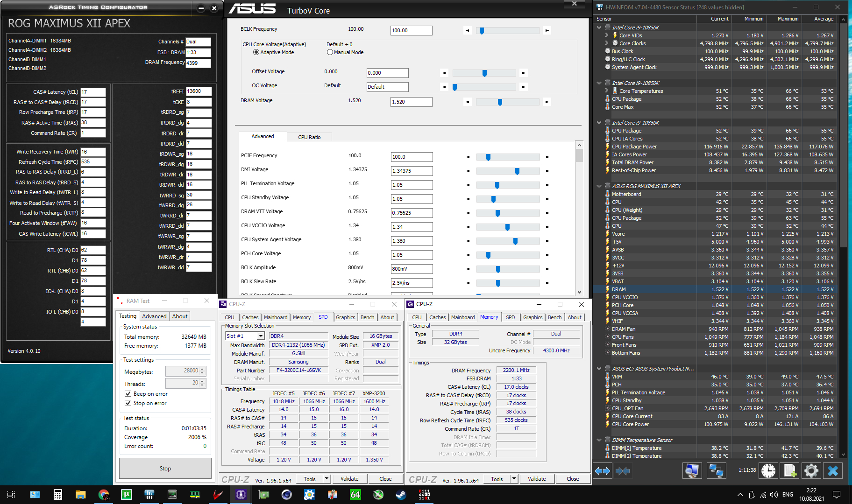Click the volume speaker tray icon
The image size is (852, 504).
[x=774, y=495]
